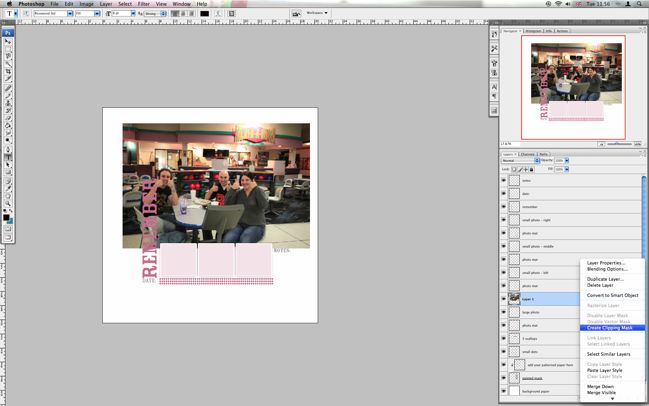Open the Workspace dropdown
649x406 pixels.
click(317, 13)
